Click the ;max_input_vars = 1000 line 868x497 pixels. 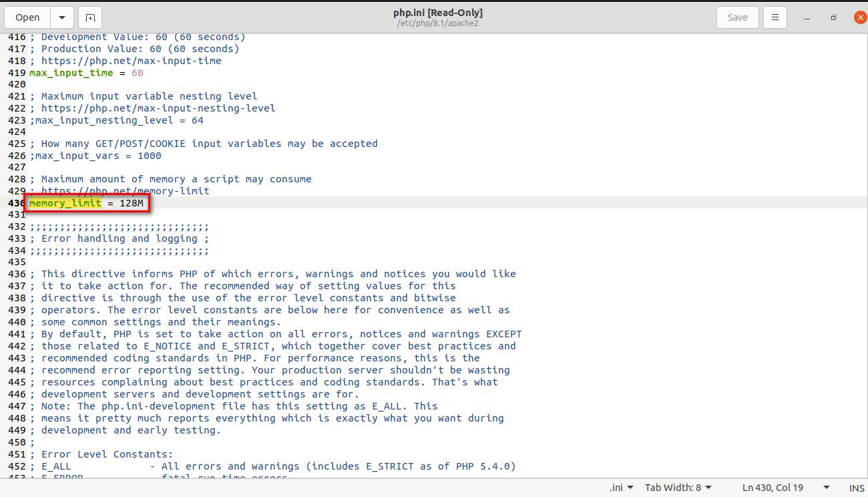pos(95,156)
